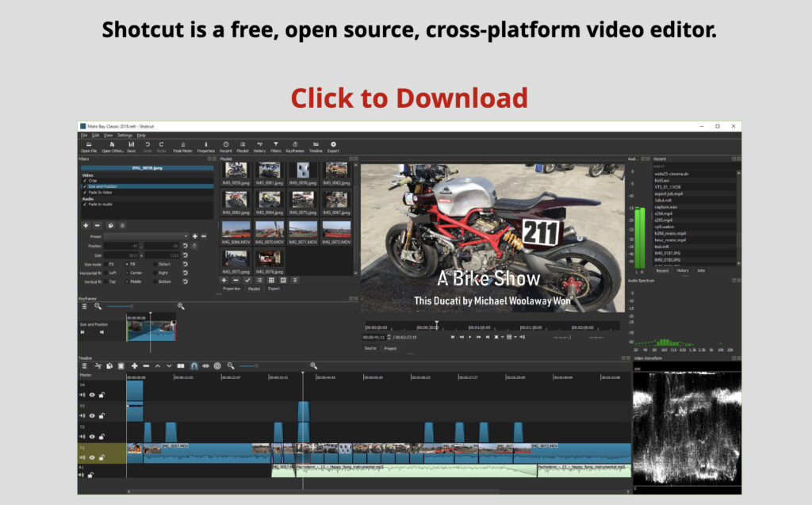Hide track V2 with eye icon
The width and height of the screenshot is (812, 505).
(x=92, y=437)
